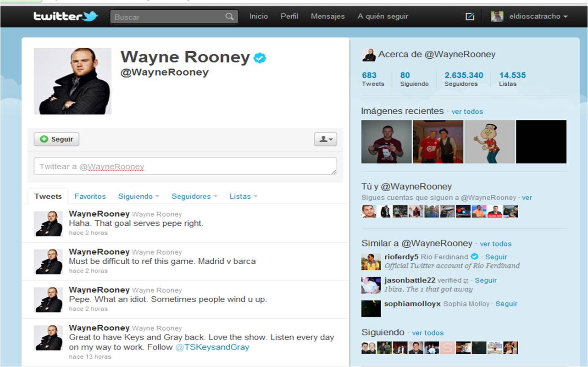This screenshot has height=367, width=588.
Task: Follow rioferdy5 via Seguir link
Action: (496, 257)
